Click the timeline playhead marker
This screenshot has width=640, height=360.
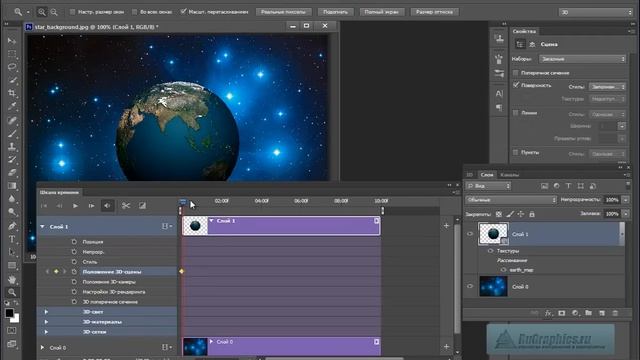182,202
